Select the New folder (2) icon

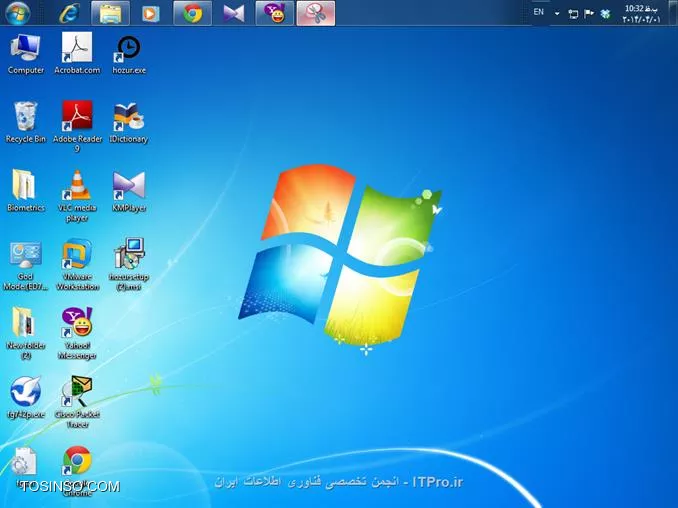26,333
